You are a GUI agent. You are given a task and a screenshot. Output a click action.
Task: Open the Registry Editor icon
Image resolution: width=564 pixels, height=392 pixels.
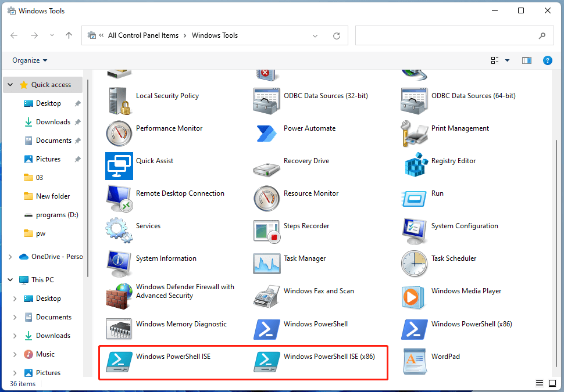pyautogui.click(x=415, y=166)
